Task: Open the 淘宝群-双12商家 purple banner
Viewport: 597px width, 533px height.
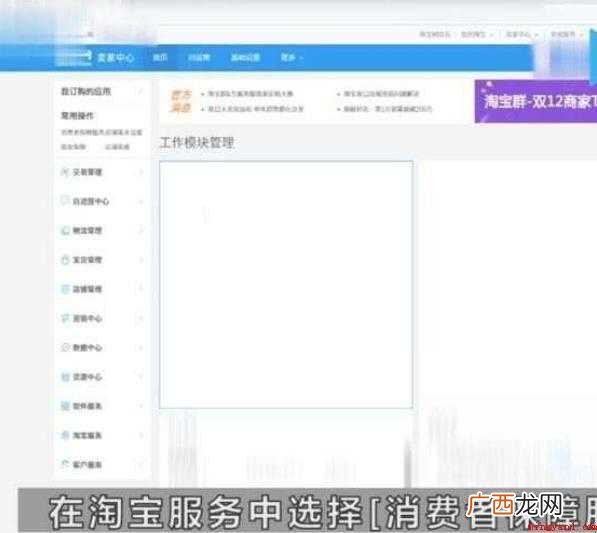Action: 536,101
